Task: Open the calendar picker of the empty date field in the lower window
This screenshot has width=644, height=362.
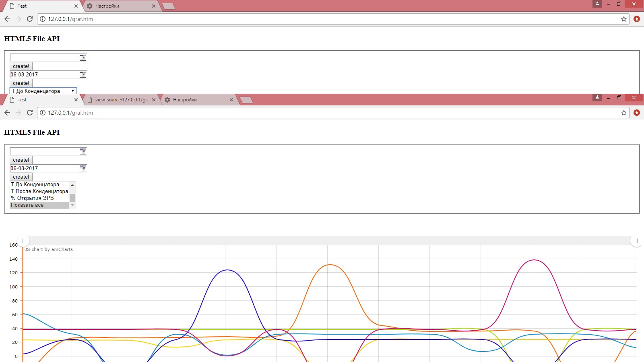Action: 83,152
